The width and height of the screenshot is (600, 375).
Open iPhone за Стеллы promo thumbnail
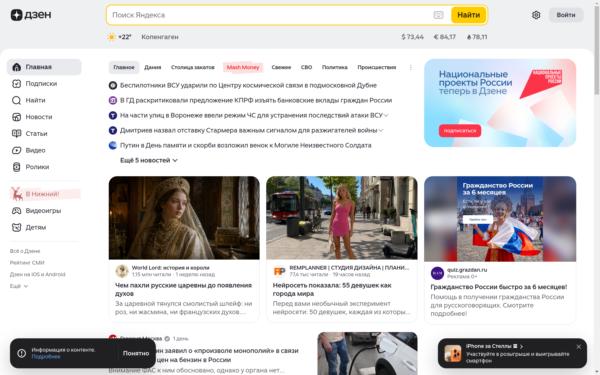click(453, 353)
